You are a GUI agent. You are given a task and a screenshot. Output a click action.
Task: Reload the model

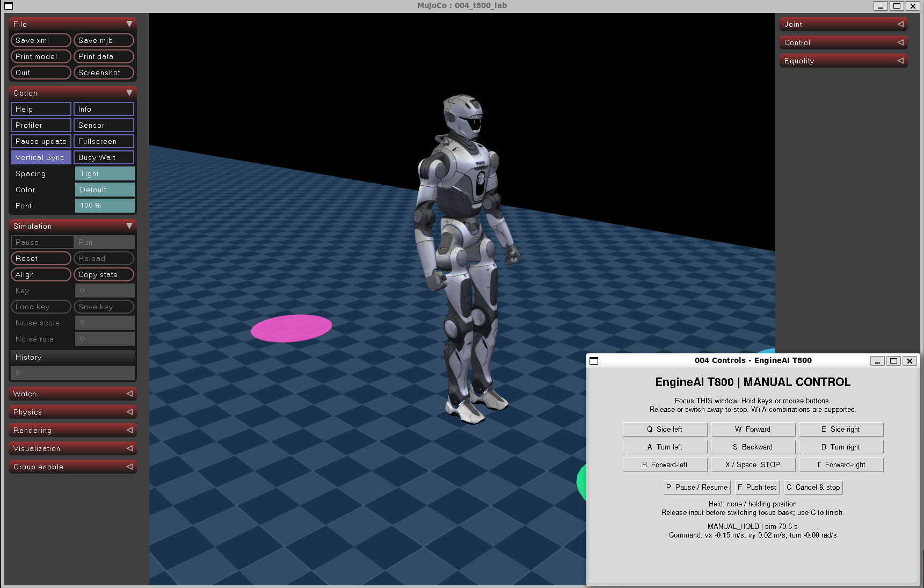pyautogui.click(x=104, y=258)
